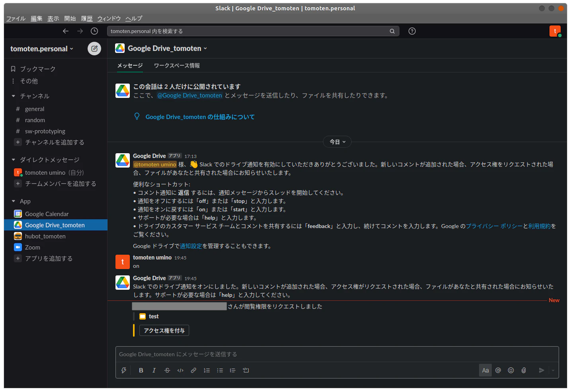Apply italic formatting in the composer toolbar
The image size is (571, 392).
(154, 370)
